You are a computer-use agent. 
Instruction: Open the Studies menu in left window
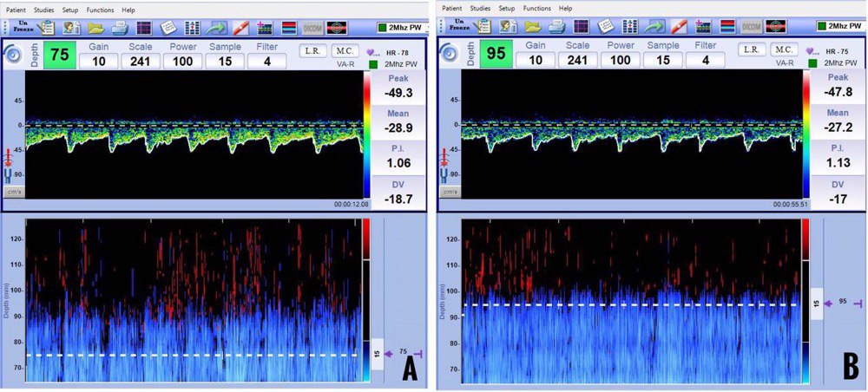(45, 8)
